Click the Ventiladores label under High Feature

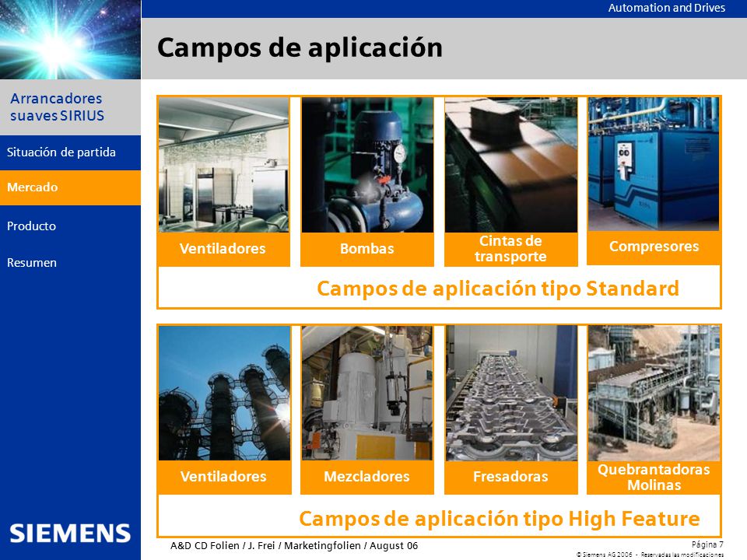click(224, 477)
